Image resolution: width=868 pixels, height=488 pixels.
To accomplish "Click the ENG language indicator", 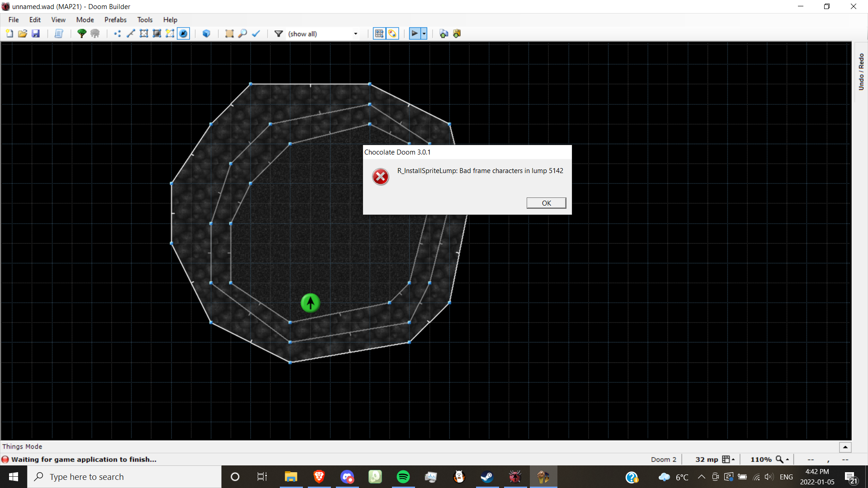I will (786, 477).
